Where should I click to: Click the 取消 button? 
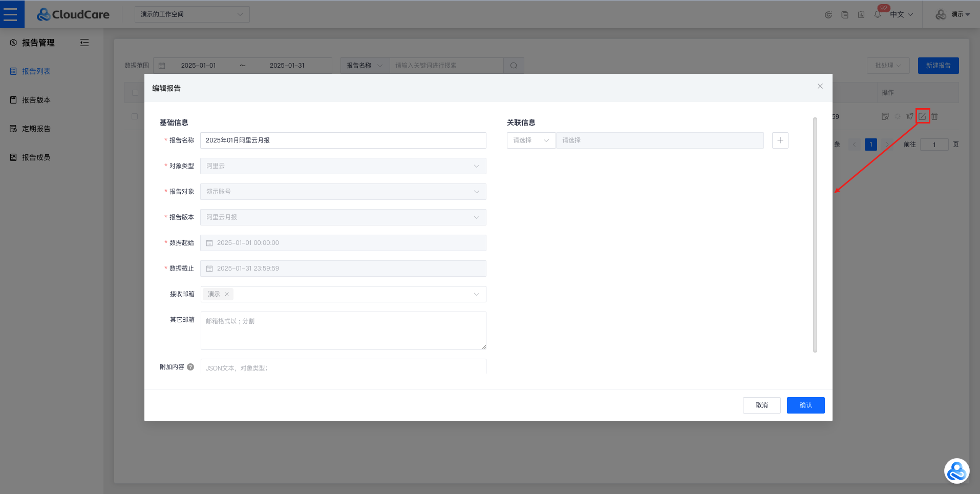tap(761, 405)
